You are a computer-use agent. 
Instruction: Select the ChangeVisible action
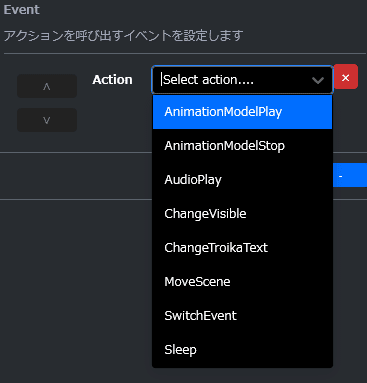(242, 214)
